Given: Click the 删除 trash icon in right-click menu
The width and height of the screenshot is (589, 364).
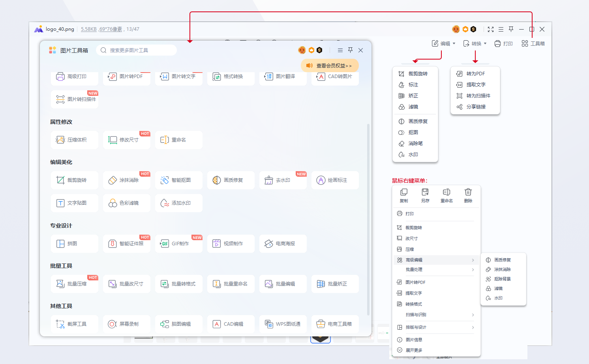Looking at the screenshot, I should [468, 195].
